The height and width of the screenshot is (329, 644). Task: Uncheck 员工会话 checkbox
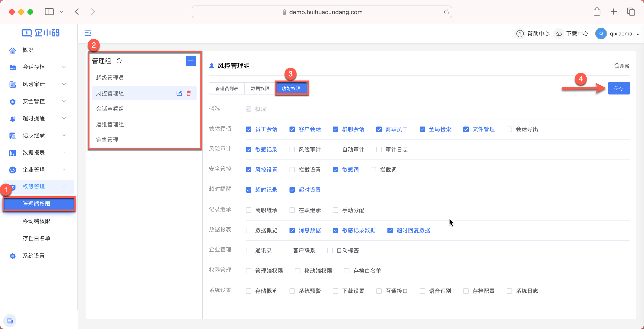click(x=249, y=129)
